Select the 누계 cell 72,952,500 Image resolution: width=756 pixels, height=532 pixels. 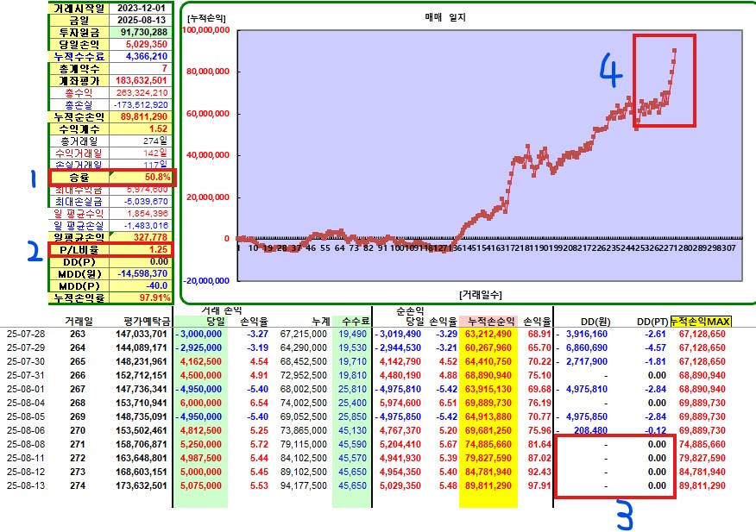point(303,375)
